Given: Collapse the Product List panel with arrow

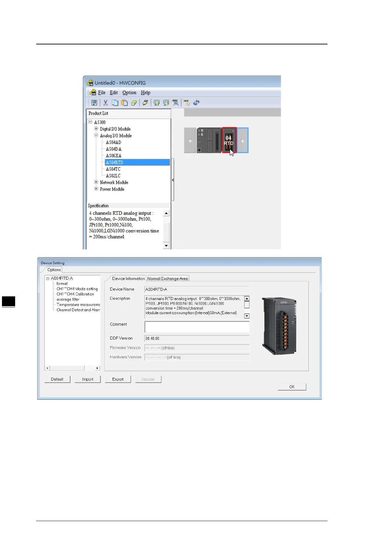Looking at the screenshot, I should (173, 180).
